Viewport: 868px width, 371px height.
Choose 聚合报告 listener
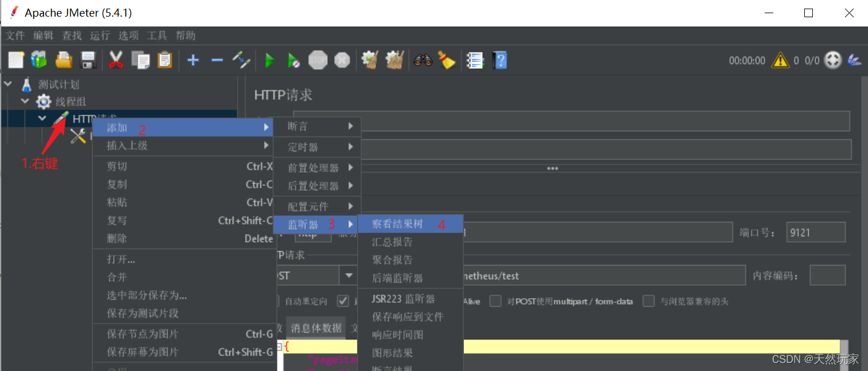[410, 260]
